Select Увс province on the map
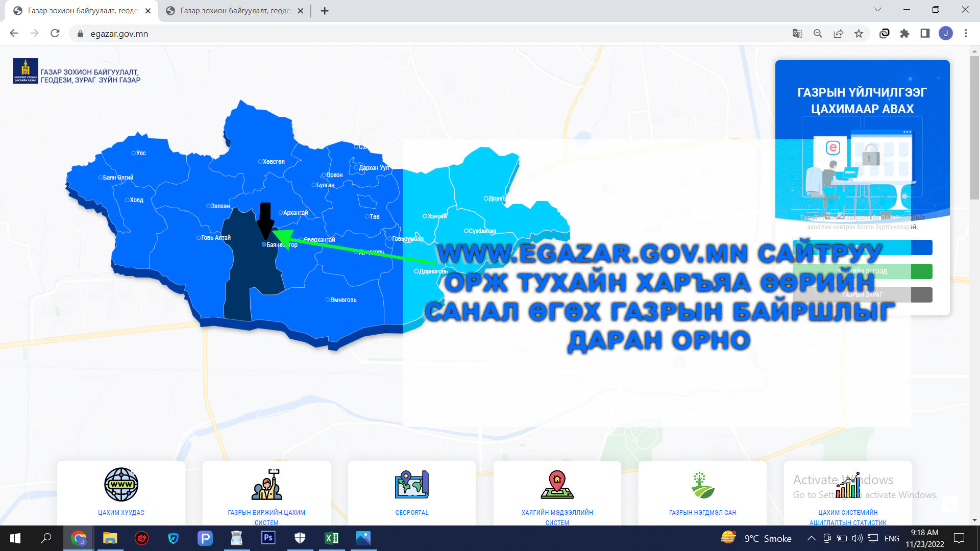Viewport: 980px width, 551px height. click(x=138, y=153)
